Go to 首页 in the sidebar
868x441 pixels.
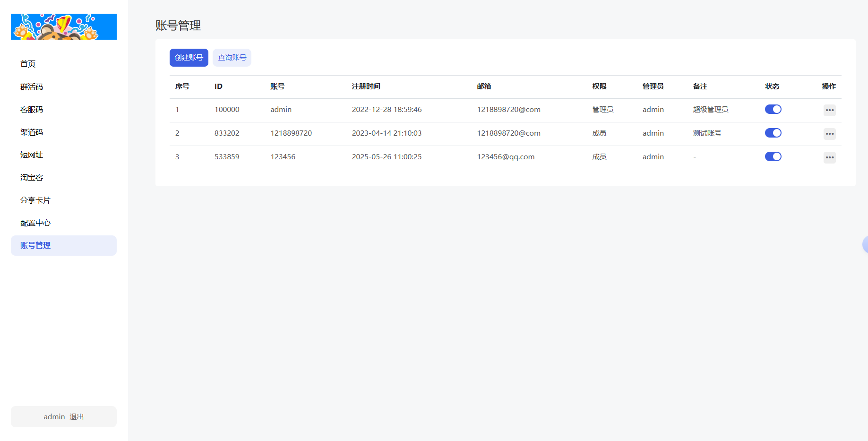pos(28,64)
